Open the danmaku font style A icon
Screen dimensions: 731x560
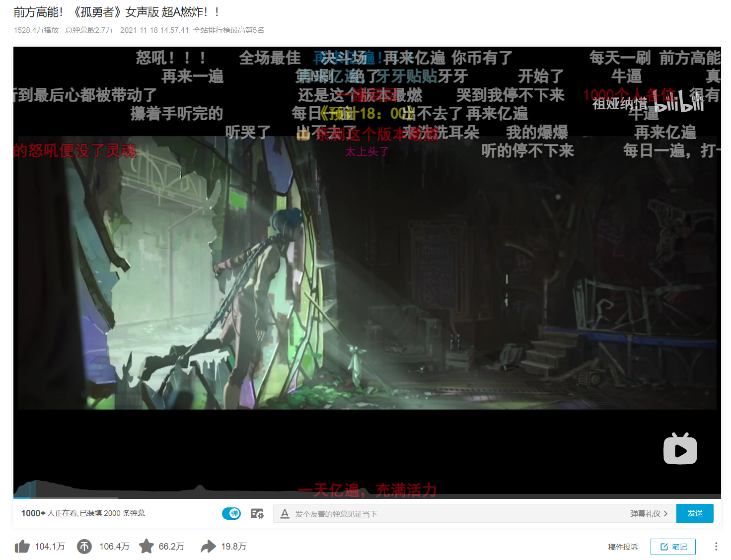tap(285, 513)
